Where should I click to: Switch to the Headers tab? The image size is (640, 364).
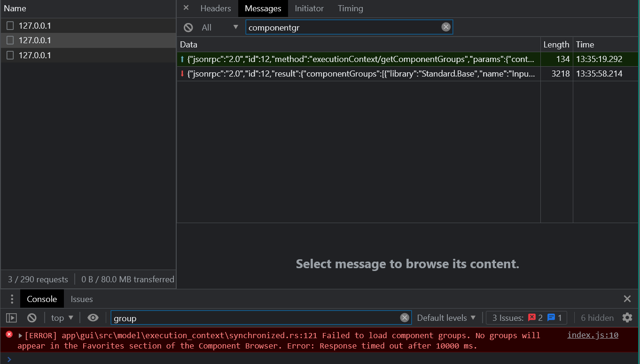point(215,8)
